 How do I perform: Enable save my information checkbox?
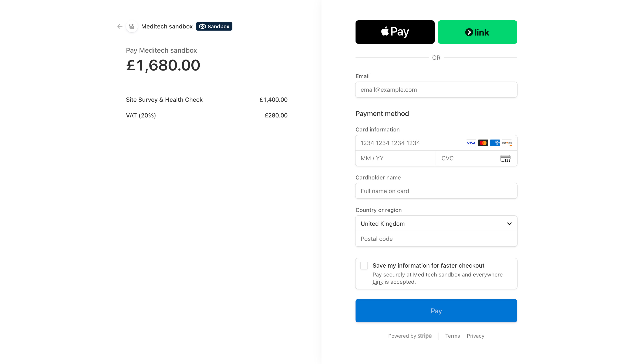click(364, 265)
